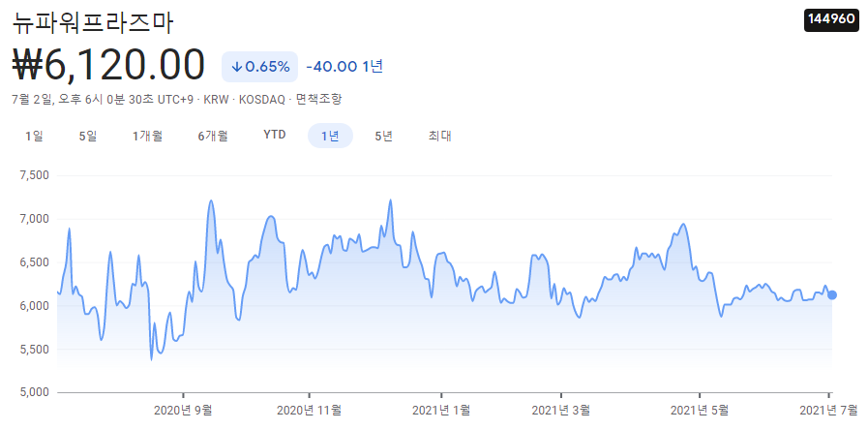Click the KOSDAQ exchange text

coord(261,100)
